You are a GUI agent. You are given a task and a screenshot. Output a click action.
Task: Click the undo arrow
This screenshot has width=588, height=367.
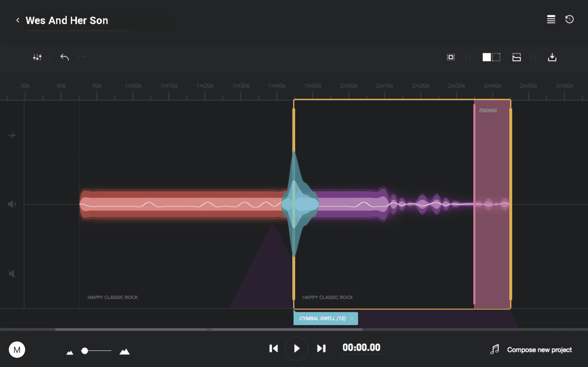[65, 57]
